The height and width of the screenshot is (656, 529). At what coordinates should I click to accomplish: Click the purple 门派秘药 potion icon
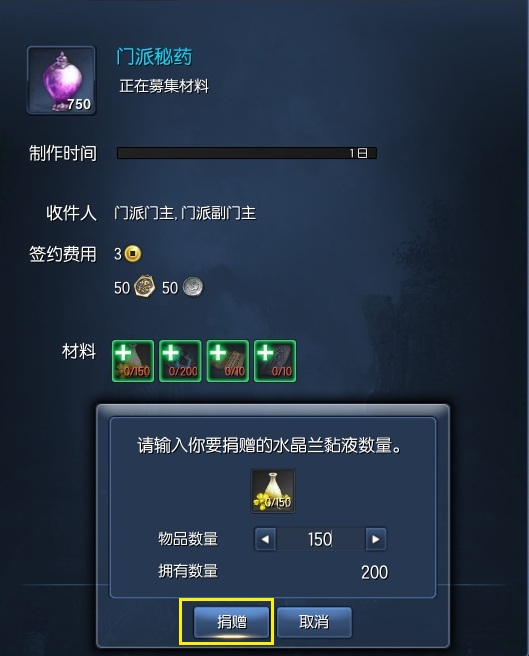62,80
